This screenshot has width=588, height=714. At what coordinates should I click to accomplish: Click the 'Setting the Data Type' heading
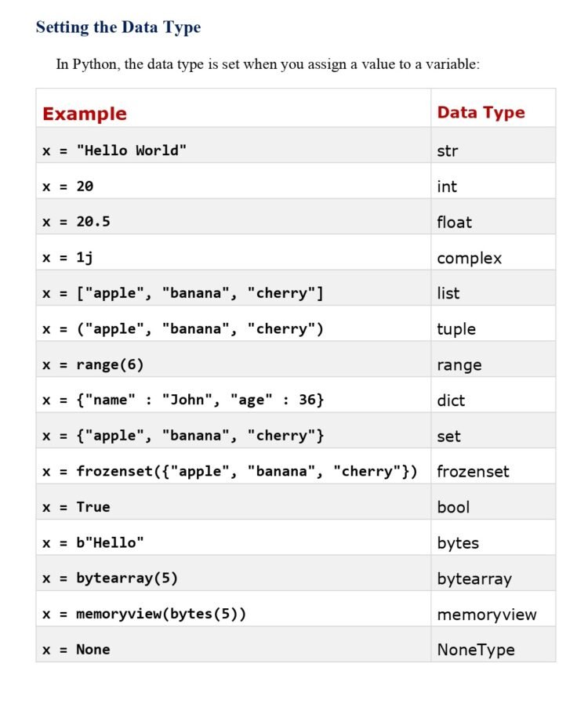[x=118, y=27]
